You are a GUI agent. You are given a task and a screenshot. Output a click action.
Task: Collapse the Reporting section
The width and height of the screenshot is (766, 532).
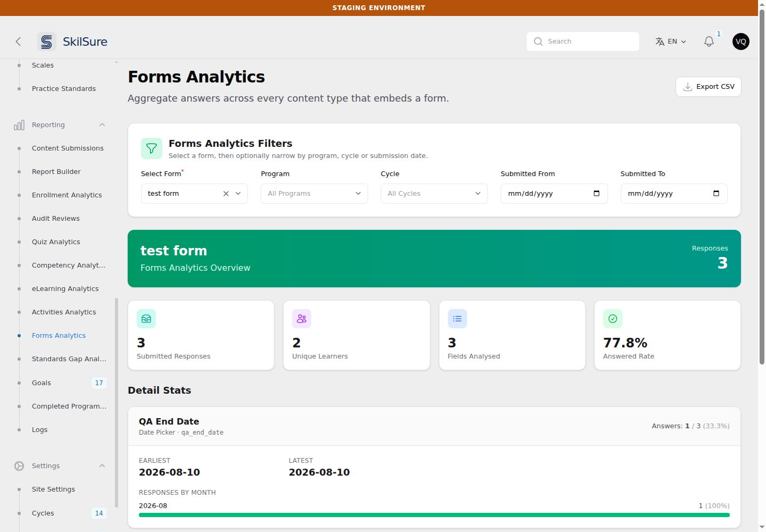click(x=102, y=125)
